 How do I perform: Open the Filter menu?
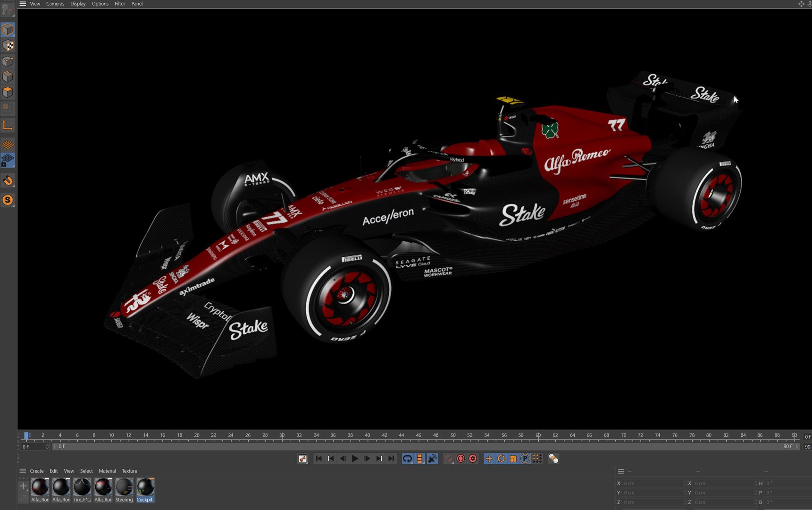pyautogui.click(x=120, y=4)
